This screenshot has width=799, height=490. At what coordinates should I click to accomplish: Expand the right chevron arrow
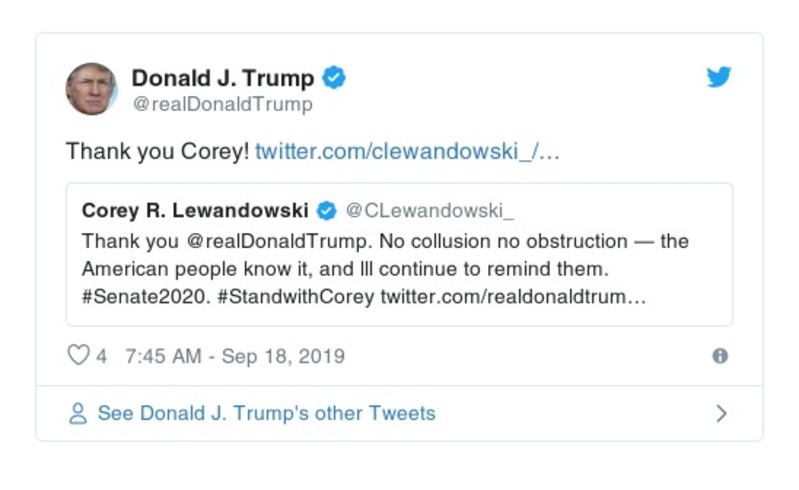(722, 413)
